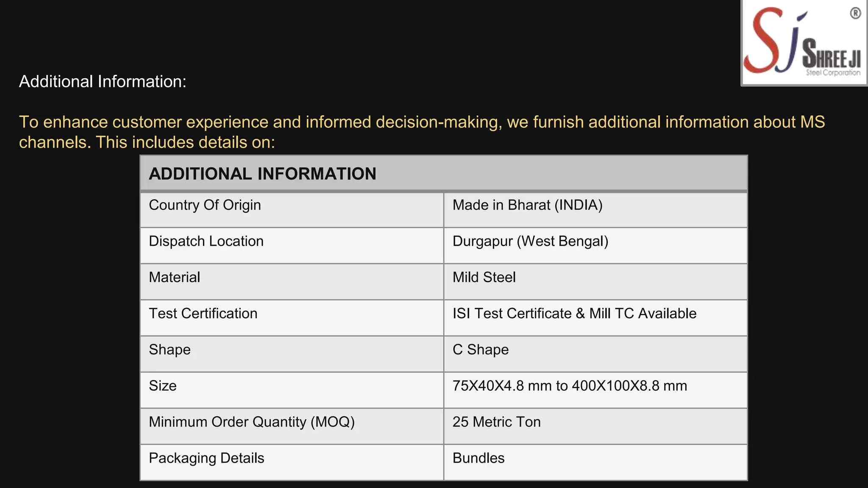Select the 'Size' row label

click(162, 386)
